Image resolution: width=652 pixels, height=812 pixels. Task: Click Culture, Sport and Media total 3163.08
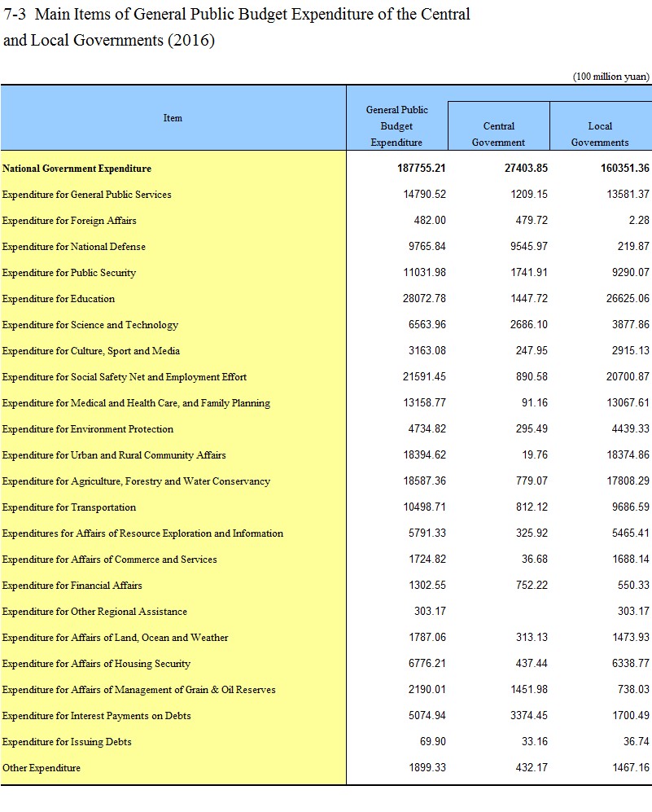pyautogui.click(x=427, y=350)
